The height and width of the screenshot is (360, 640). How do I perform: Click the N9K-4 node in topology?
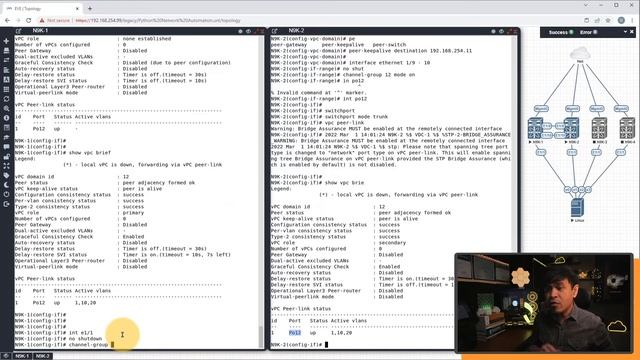pos(627,128)
